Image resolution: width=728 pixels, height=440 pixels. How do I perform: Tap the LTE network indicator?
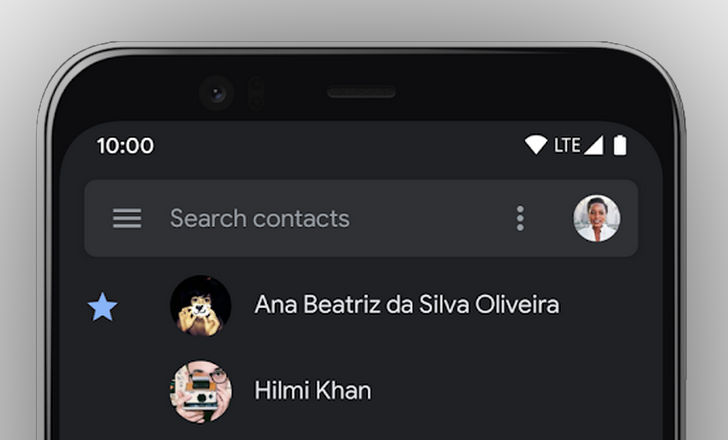[567, 145]
